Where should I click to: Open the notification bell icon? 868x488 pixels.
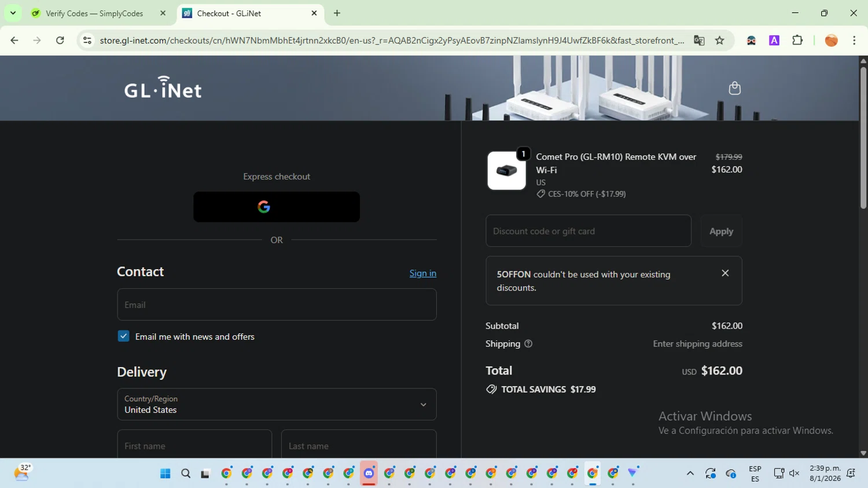(851, 474)
